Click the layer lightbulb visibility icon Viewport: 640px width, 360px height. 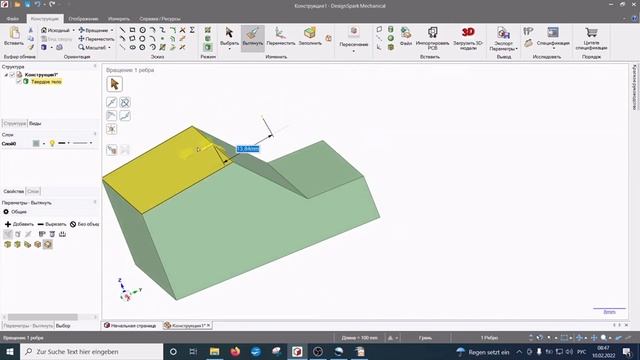52,143
